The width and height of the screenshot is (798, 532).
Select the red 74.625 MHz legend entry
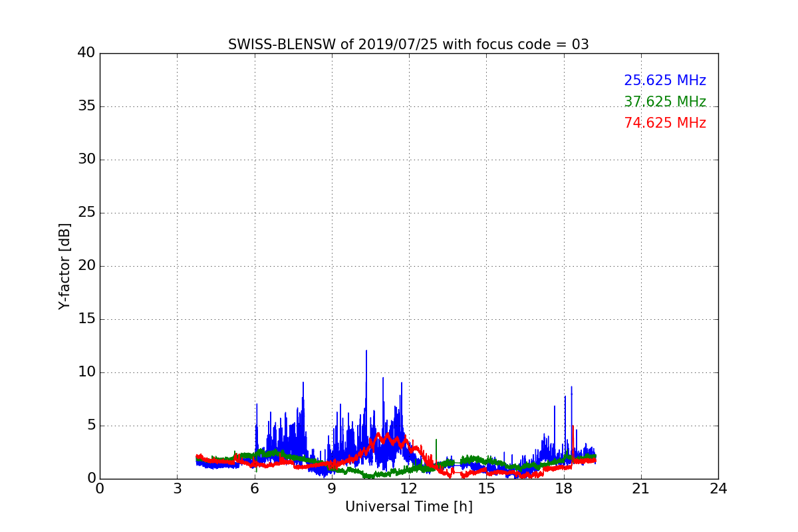point(665,123)
